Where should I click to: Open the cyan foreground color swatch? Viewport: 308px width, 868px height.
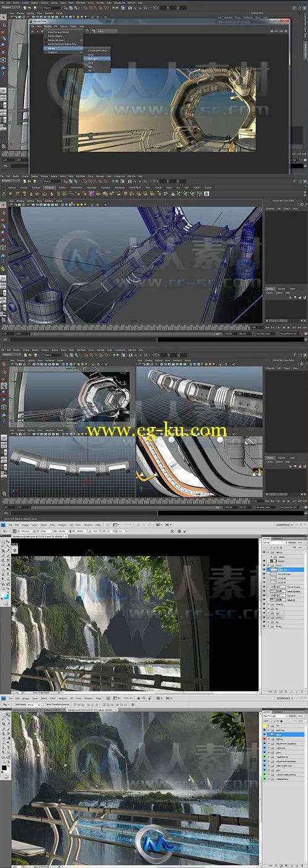click(6, 597)
